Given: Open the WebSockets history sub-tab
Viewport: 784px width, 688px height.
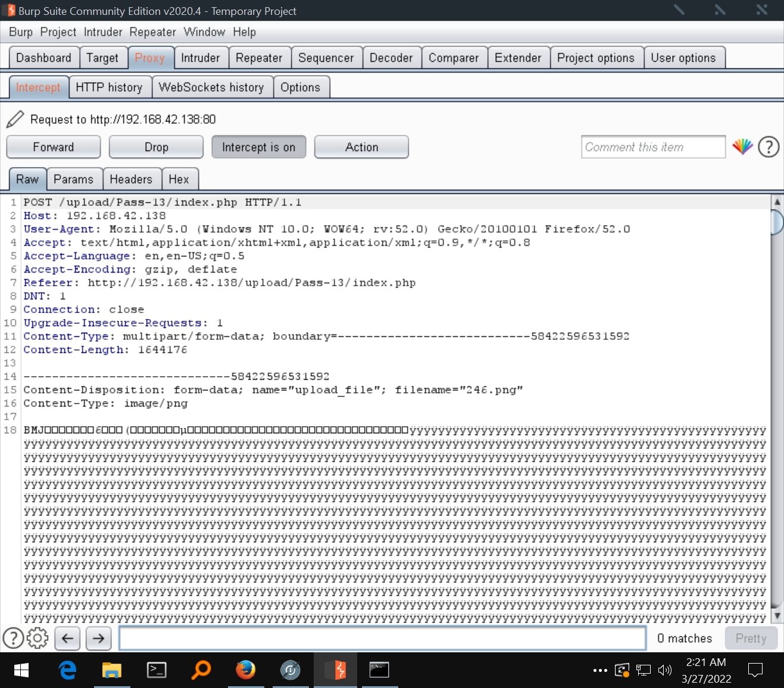Looking at the screenshot, I should (211, 87).
